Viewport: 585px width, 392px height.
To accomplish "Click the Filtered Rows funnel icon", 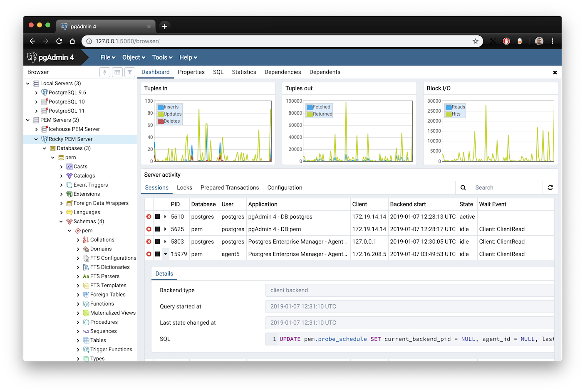I will 130,72.
